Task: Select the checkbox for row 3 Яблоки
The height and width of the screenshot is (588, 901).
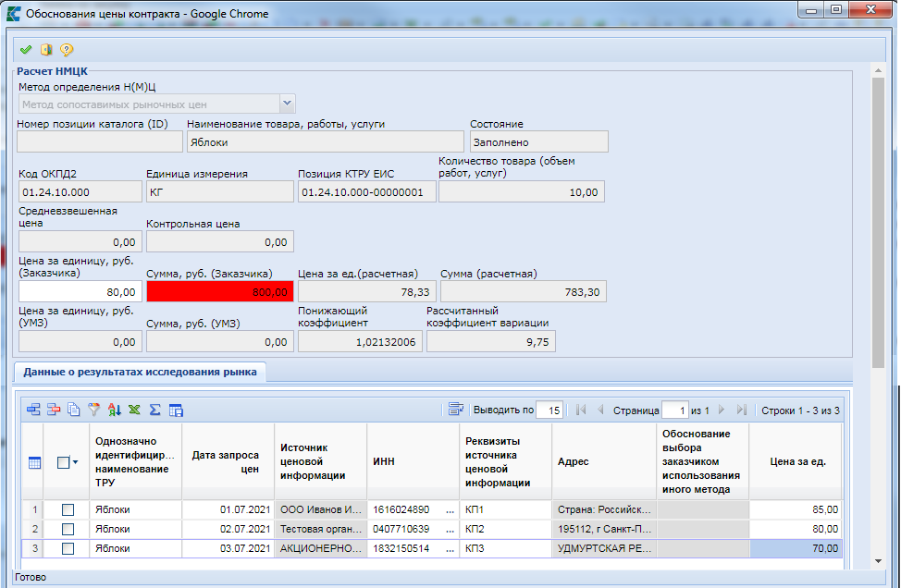Action: (x=68, y=549)
